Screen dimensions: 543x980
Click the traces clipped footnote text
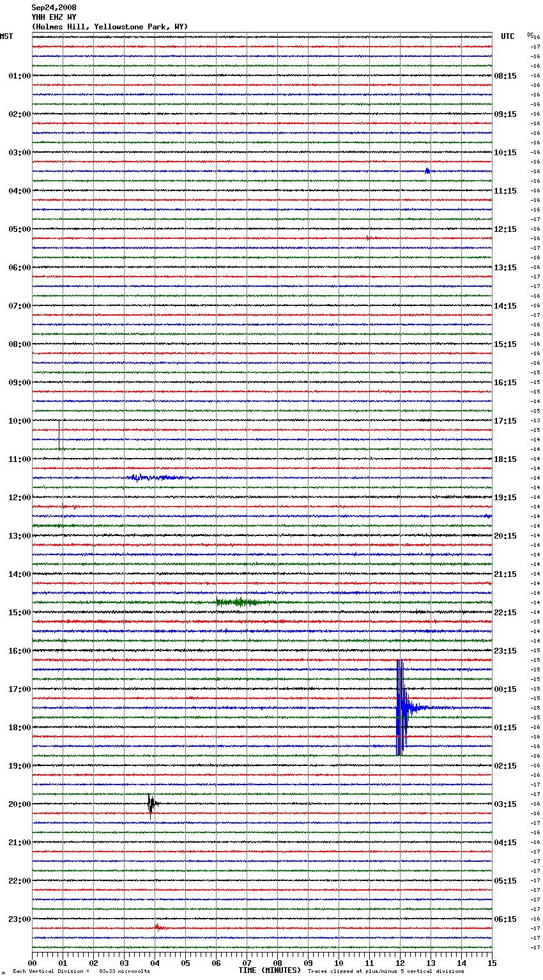(x=386, y=972)
